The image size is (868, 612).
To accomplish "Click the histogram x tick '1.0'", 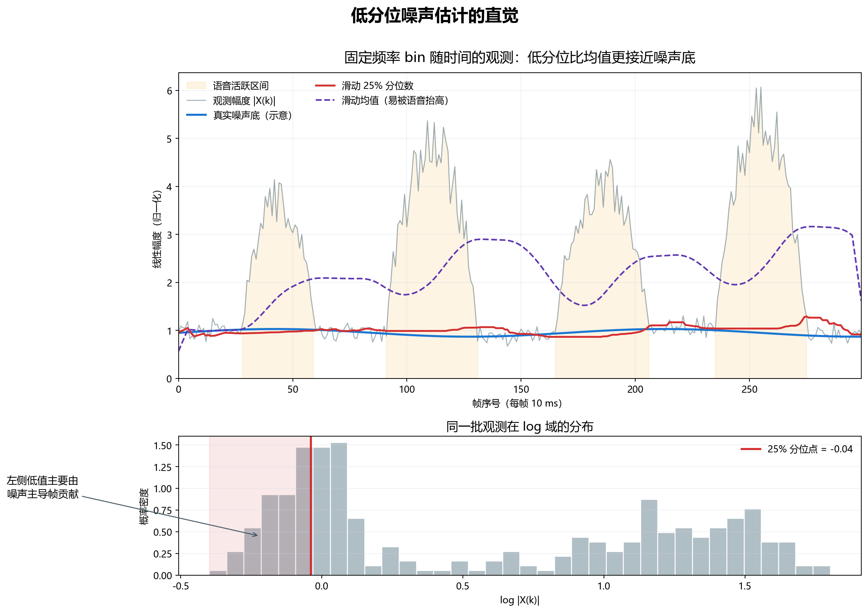I will (x=604, y=586).
